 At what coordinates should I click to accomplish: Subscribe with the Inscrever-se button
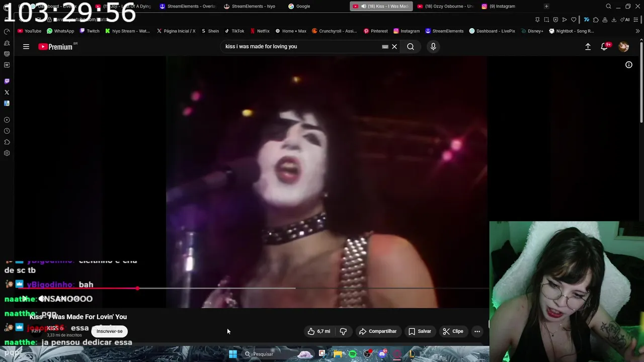(110, 331)
